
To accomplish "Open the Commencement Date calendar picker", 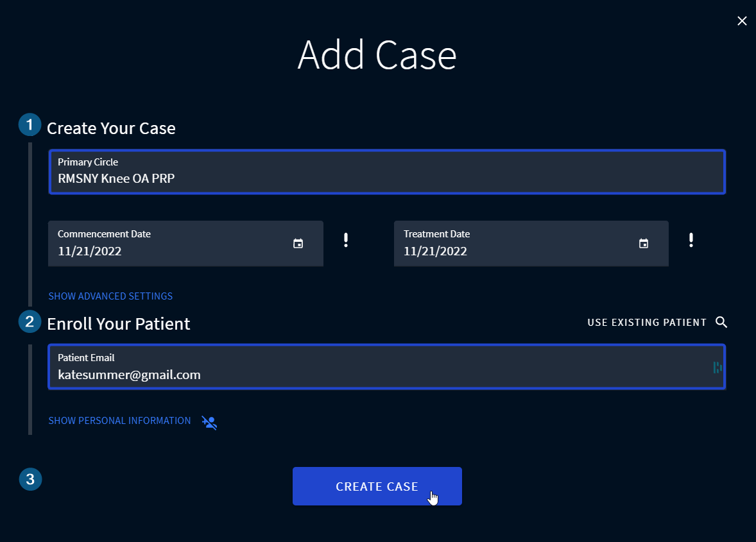I will click(x=298, y=244).
